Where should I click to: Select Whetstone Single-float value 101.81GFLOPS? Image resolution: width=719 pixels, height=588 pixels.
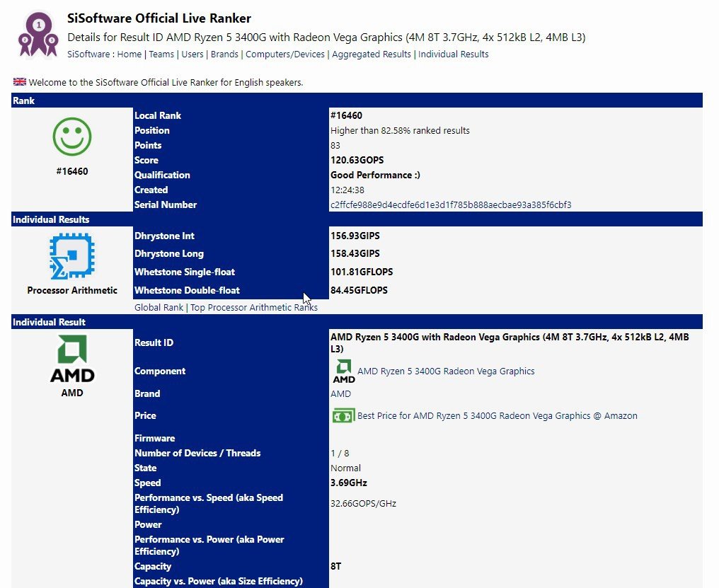pos(362,272)
